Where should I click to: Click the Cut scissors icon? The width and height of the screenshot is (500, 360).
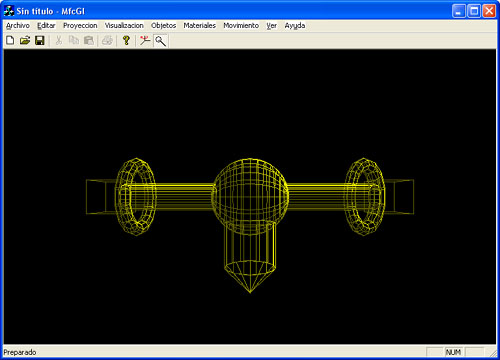point(59,41)
